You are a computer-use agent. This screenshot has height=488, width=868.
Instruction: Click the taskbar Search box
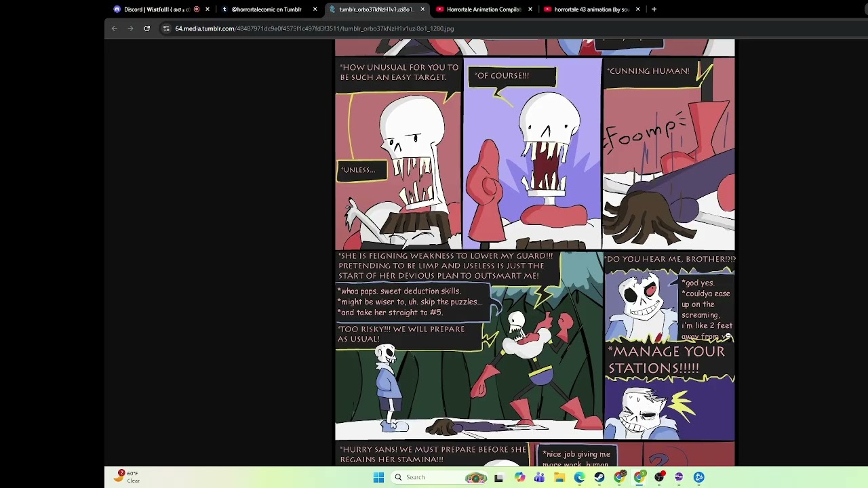(439, 477)
